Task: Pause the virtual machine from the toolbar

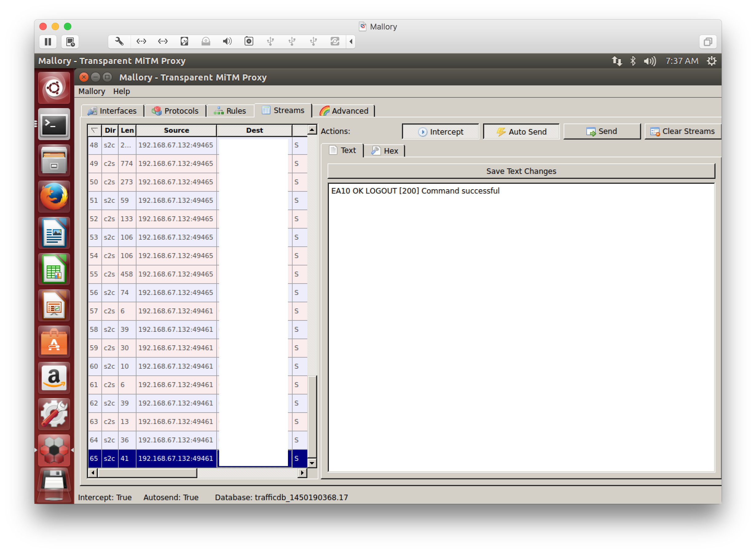Action: tap(48, 41)
